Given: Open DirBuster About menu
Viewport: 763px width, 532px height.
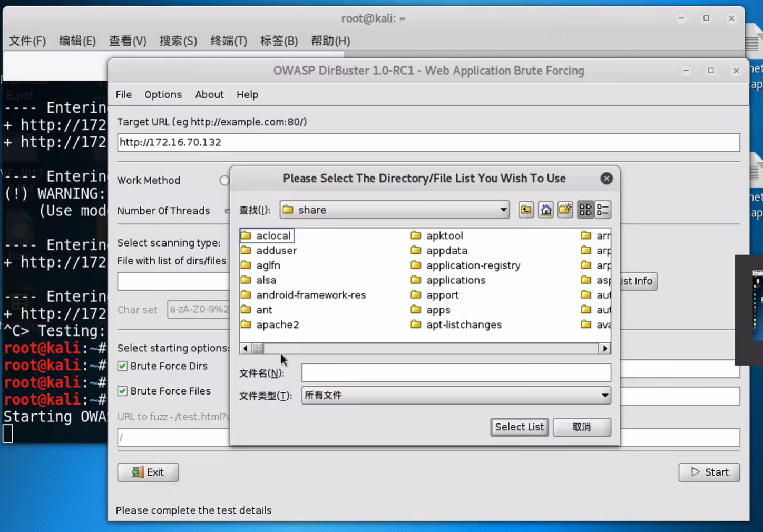Looking at the screenshot, I should pyautogui.click(x=209, y=95).
